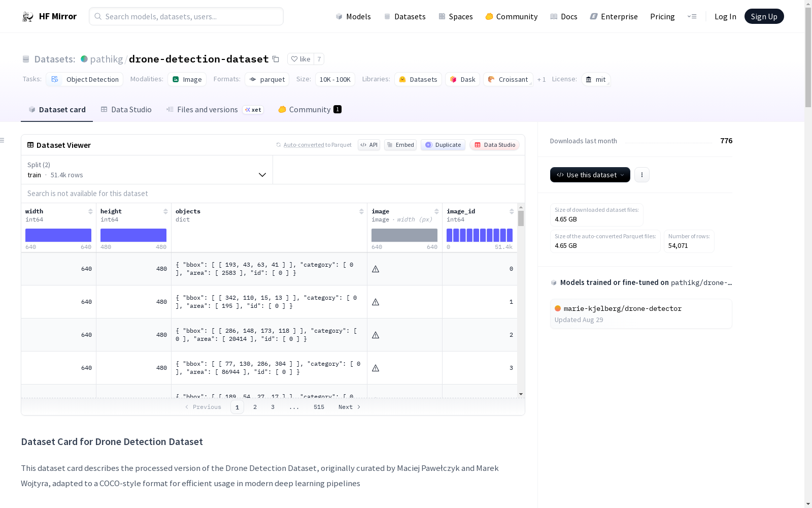Open the Croissant library tag
This screenshot has height=508, width=812.
coord(508,79)
